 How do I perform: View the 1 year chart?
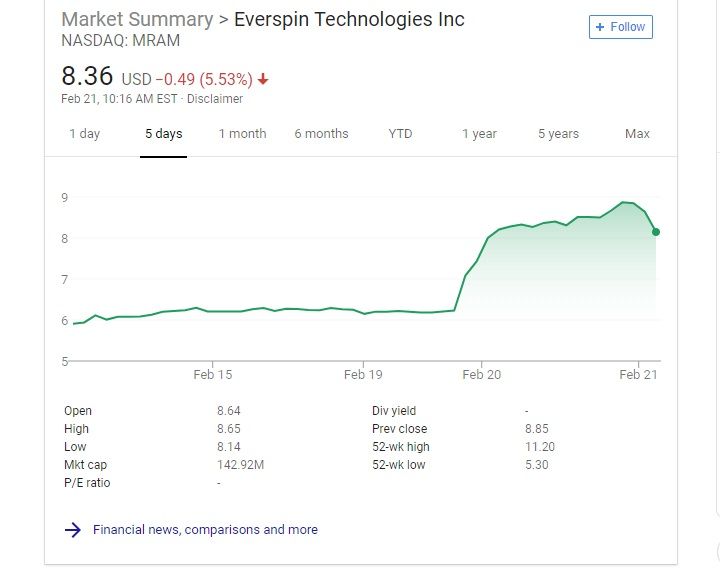479,134
